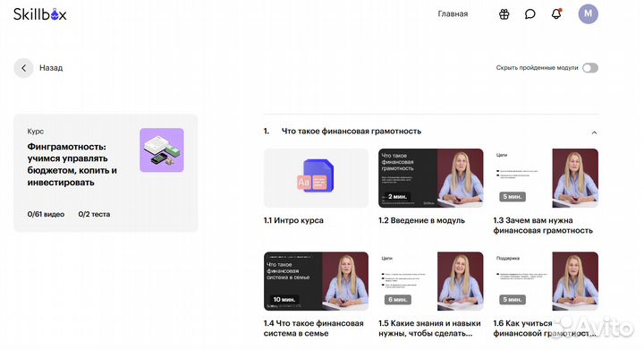
Task: Open lesson 1.2 Введение в модуль title
Action: pos(421,220)
